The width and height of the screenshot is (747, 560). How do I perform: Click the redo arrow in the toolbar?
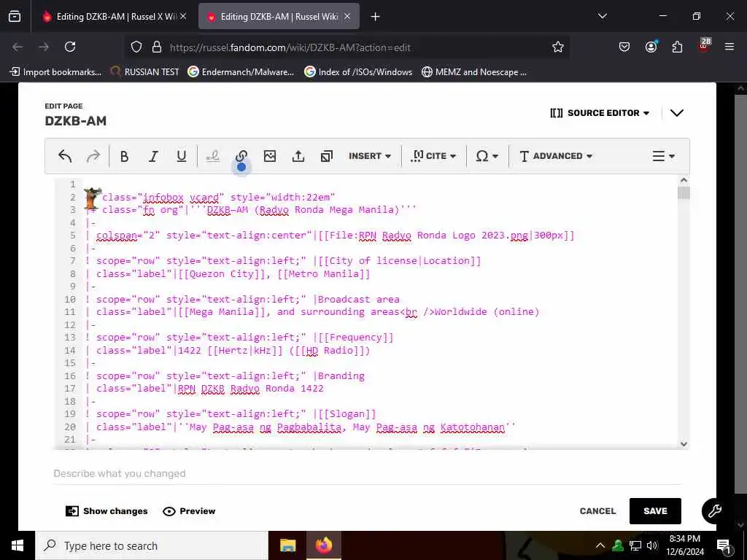(x=93, y=156)
